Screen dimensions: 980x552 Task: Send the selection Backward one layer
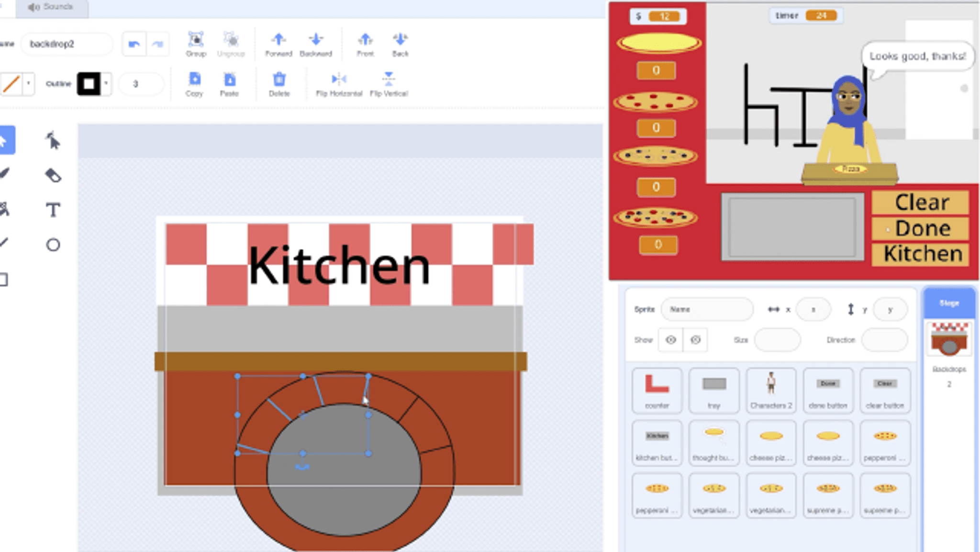tap(315, 40)
